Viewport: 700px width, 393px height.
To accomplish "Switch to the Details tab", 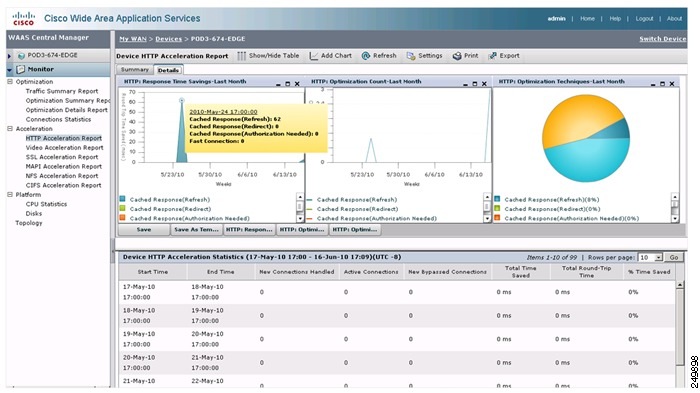I will (168, 70).
